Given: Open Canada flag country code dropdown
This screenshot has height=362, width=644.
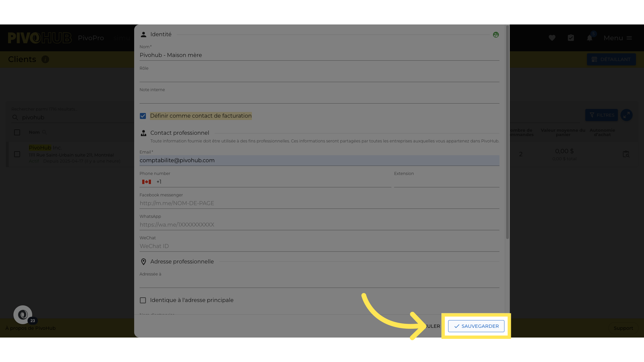Looking at the screenshot, I should (x=147, y=182).
